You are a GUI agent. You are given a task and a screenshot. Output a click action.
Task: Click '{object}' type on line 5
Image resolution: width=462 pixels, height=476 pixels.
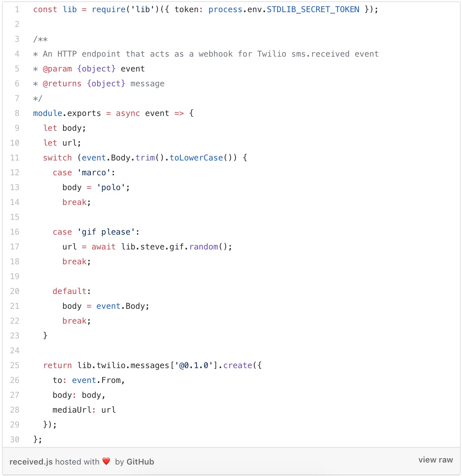pyautogui.click(x=96, y=69)
